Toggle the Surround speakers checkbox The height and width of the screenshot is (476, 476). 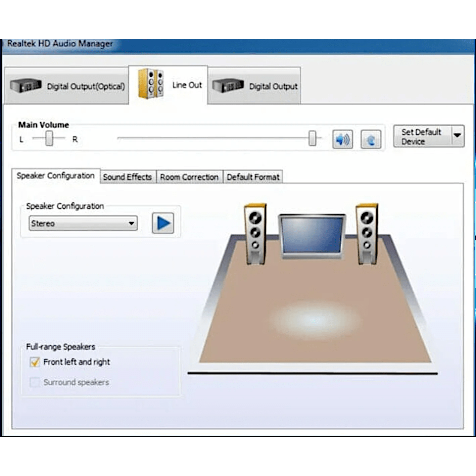click(x=35, y=382)
